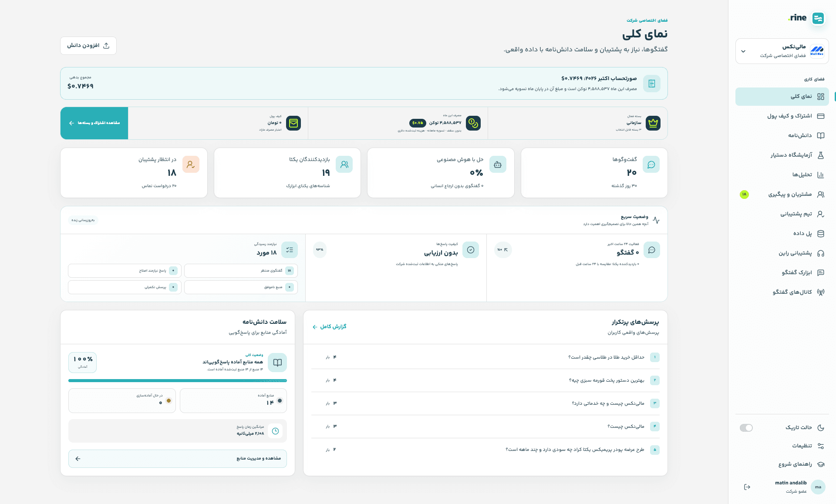Open the بازدیدکنندگان یکتا card
This screenshot has height=504, width=836.
point(287,173)
